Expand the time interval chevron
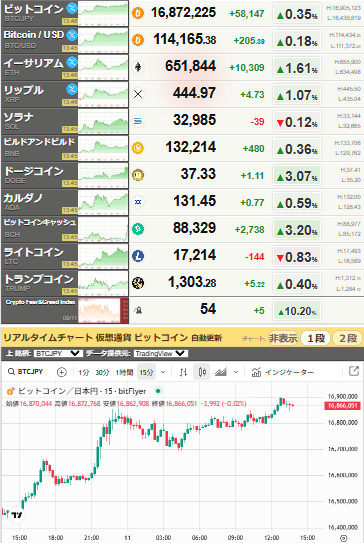 (x=163, y=372)
